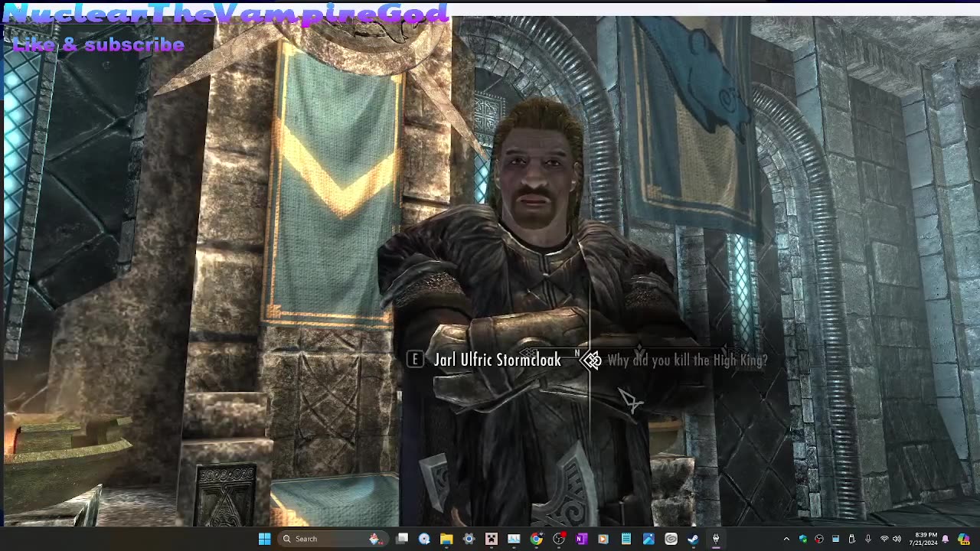Open Steam from the taskbar
This screenshot has height=551, width=980.
(693, 539)
